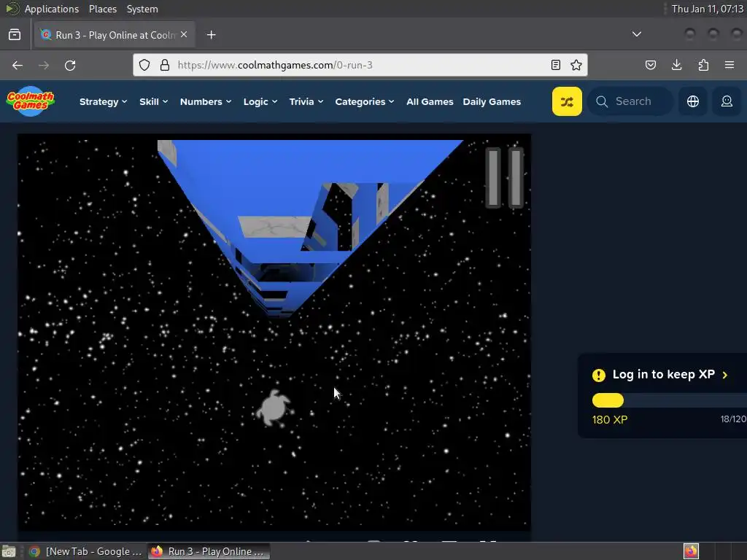This screenshot has width=747, height=560.
Task: Show desktop icon in bottom panel
Action: point(9,551)
